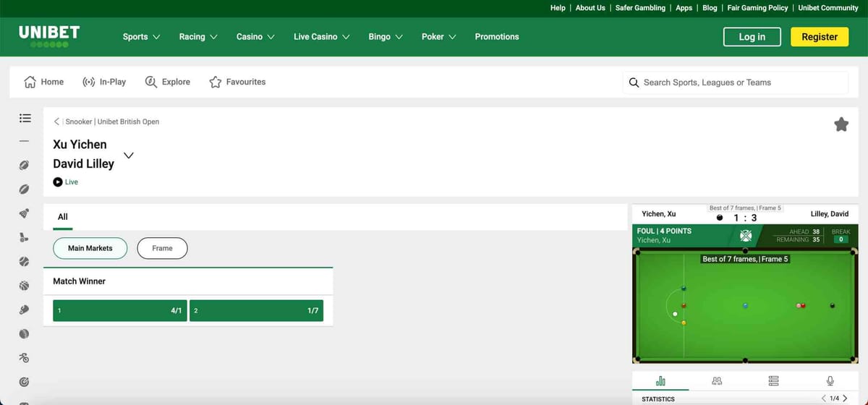The width and height of the screenshot is (868, 405).
Task: Click the STATISTICS section label
Action: coord(658,399)
